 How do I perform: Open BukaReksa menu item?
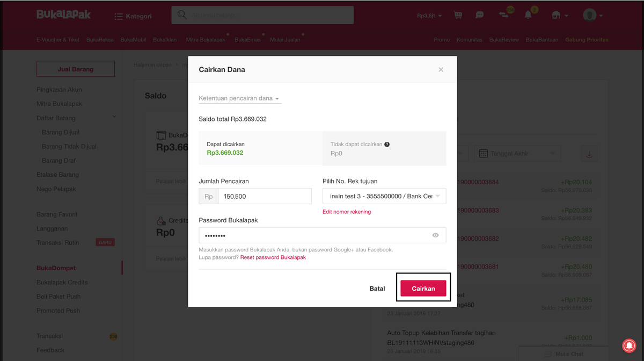point(100,40)
